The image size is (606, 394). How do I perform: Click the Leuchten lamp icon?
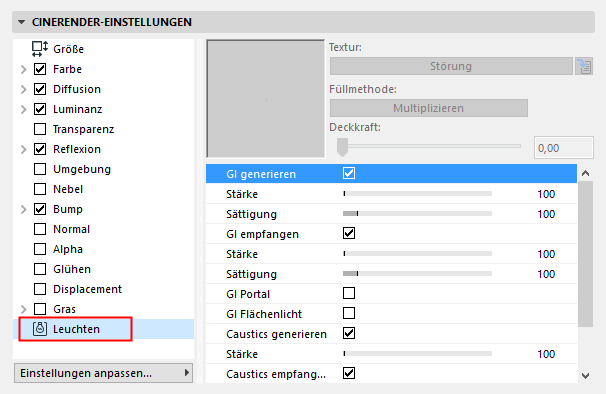[40, 329]
